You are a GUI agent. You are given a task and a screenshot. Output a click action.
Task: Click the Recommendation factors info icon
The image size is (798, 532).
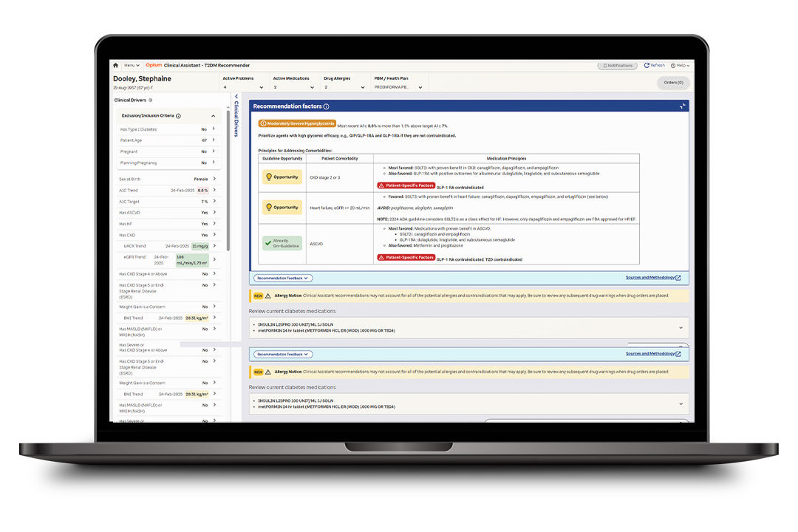(x=326, y=106)
